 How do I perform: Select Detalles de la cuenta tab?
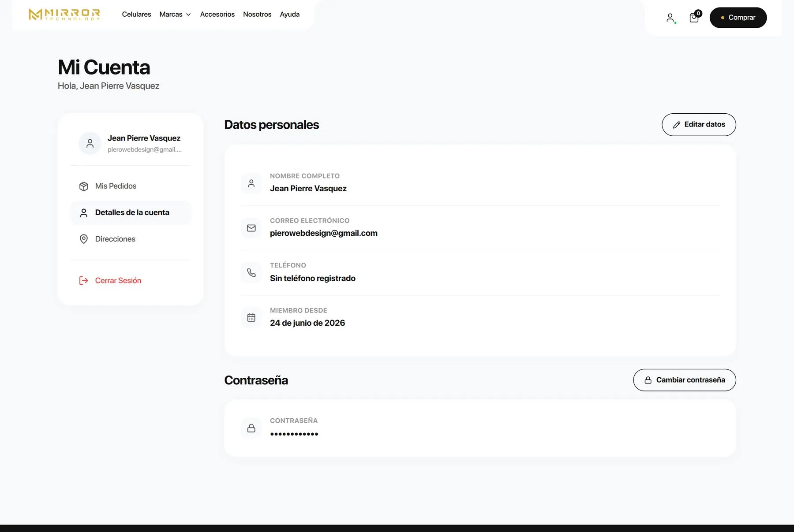point(131,212)
